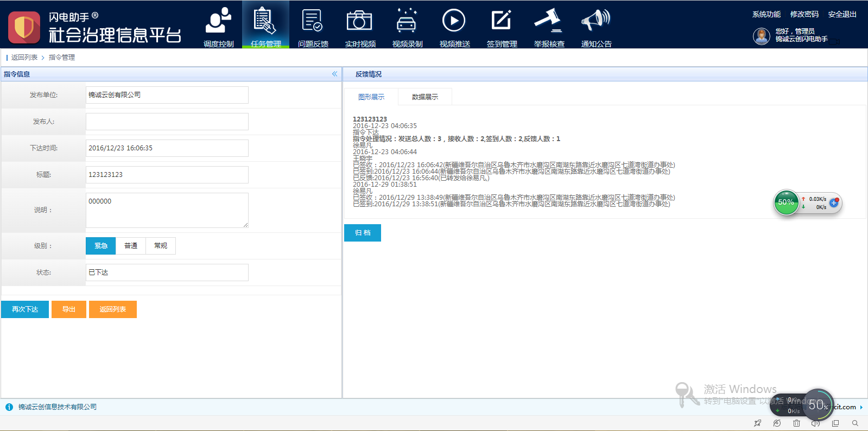Switch to the 数据展示 tab

(425, 97)
